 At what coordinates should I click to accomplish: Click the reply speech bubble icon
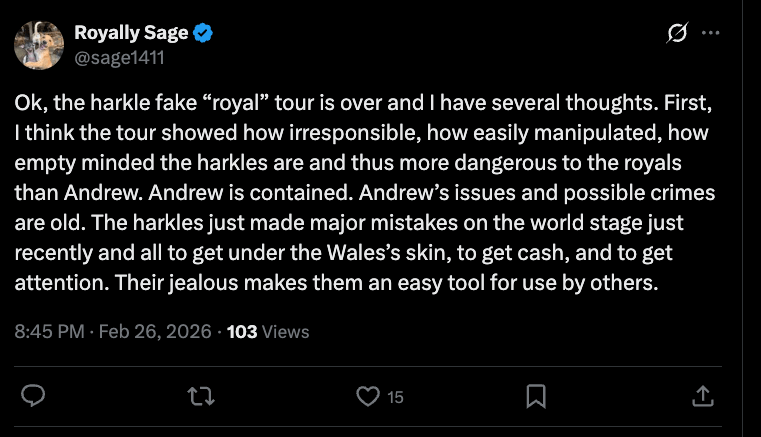33,396
